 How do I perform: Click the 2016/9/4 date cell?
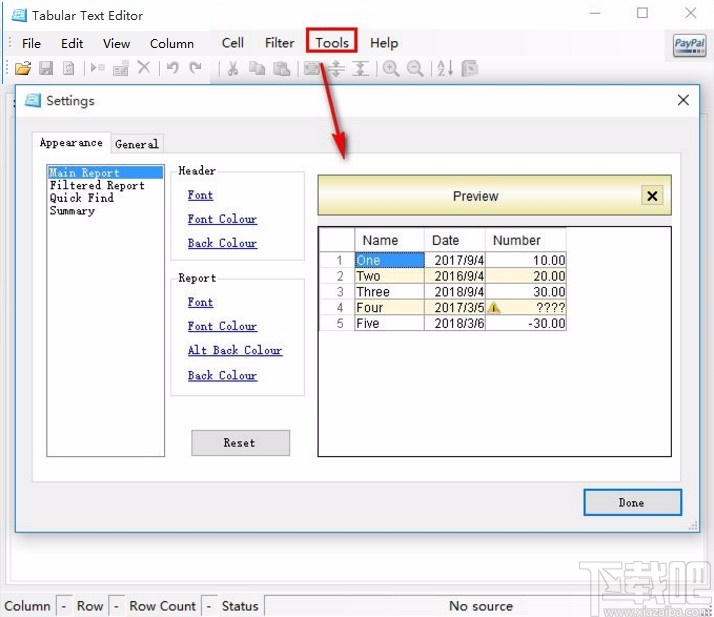click(455, 276)
